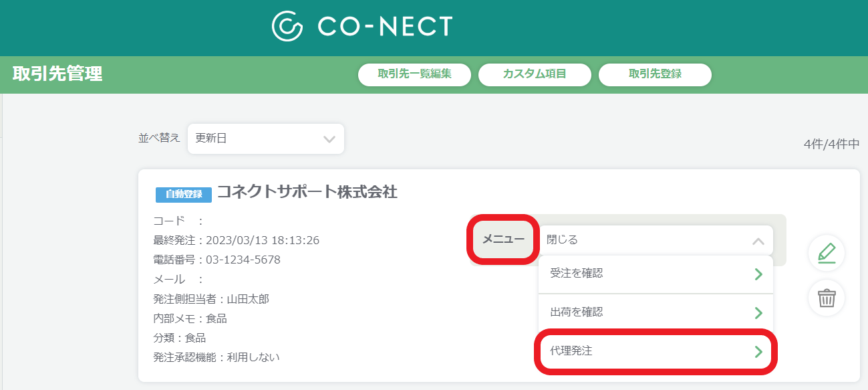Click the 4件/4件中 count text
868x390 pixels.
coord(831,144)
